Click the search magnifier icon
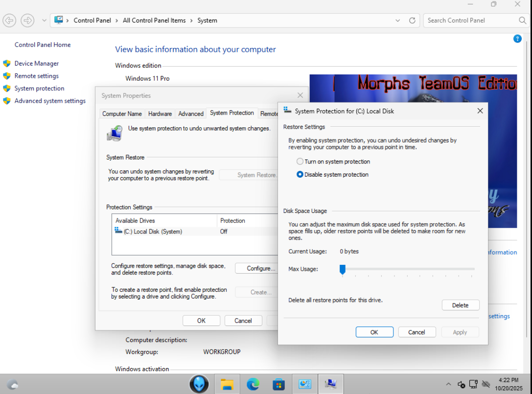Viewport: 532px width, 394px height. (x=523, y=21)
